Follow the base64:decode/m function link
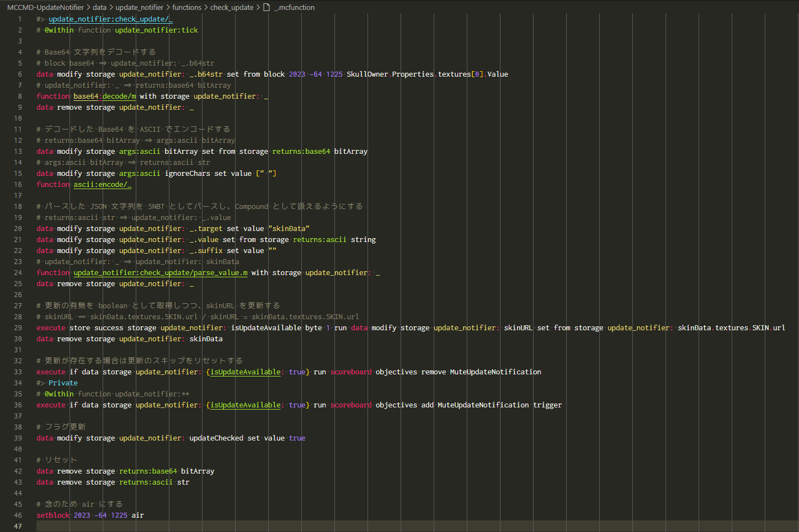The width and height of the screenshot is (799, 532). click(105, 96)
